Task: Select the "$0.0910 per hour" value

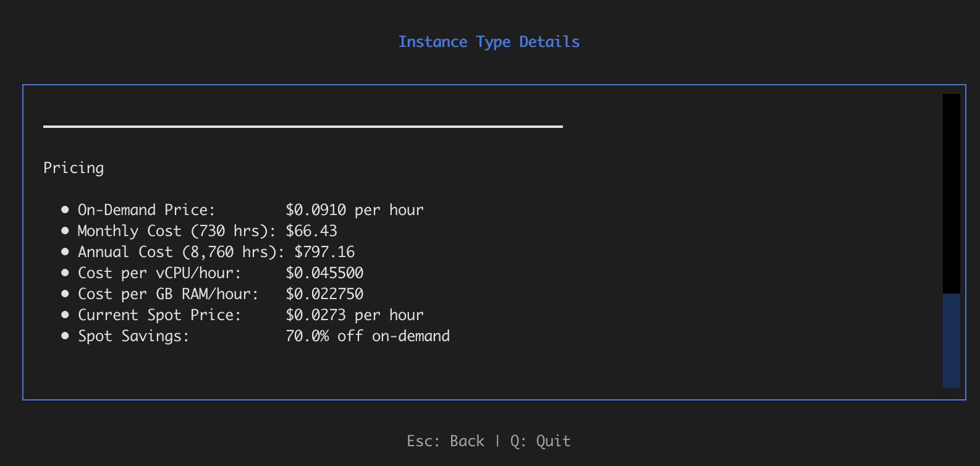Action: point(355,210)
